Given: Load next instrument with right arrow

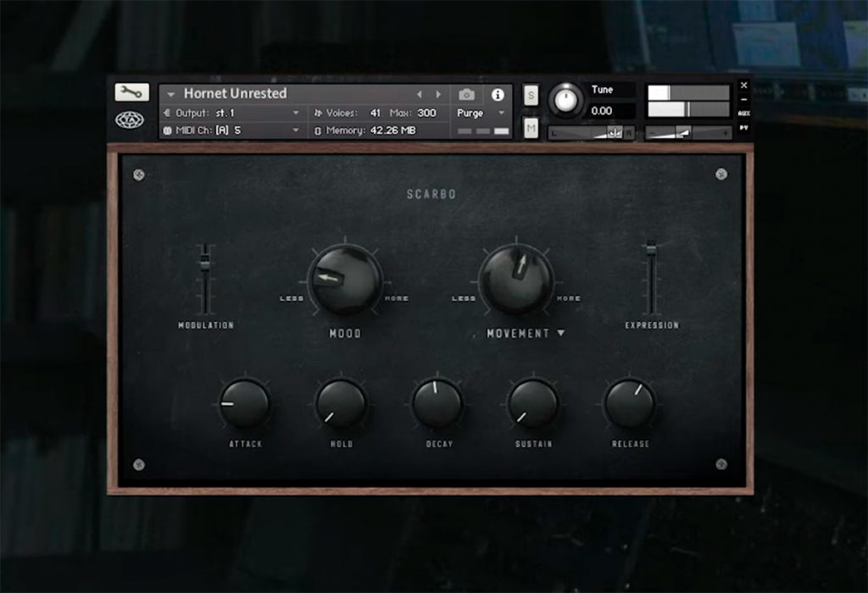Looking at the screenshot, I should tap(438, 95).
